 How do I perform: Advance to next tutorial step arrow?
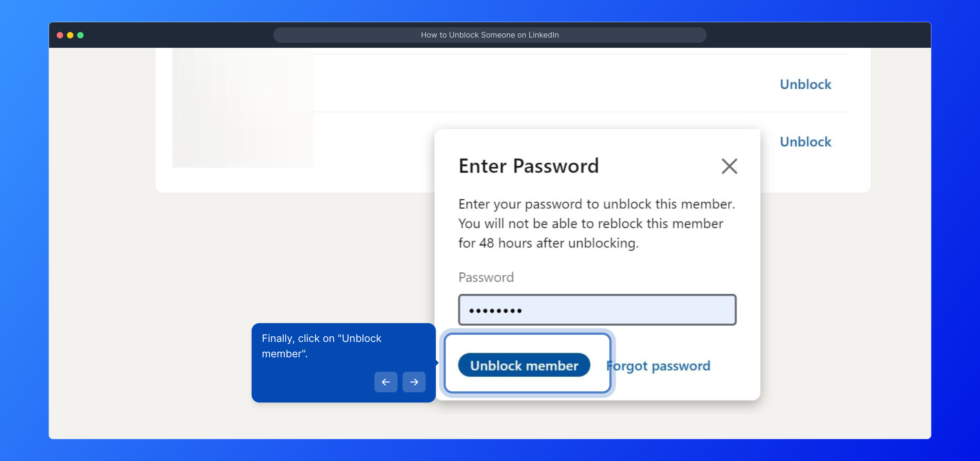click(414, 382)
